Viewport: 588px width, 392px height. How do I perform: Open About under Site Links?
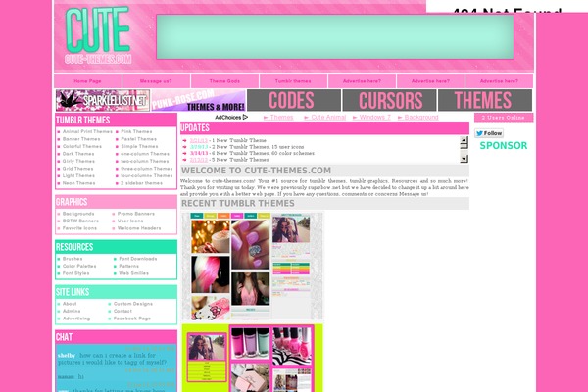coord(70,304)
